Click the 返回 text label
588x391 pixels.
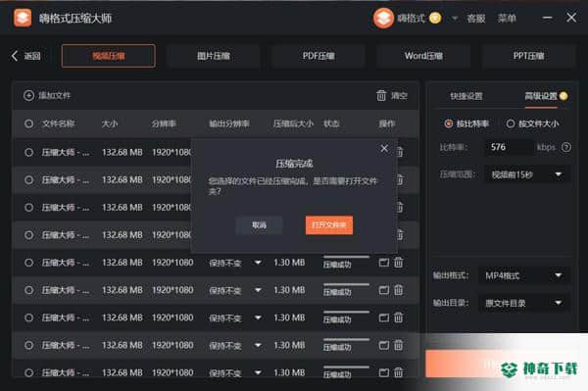tap(32, 56)
